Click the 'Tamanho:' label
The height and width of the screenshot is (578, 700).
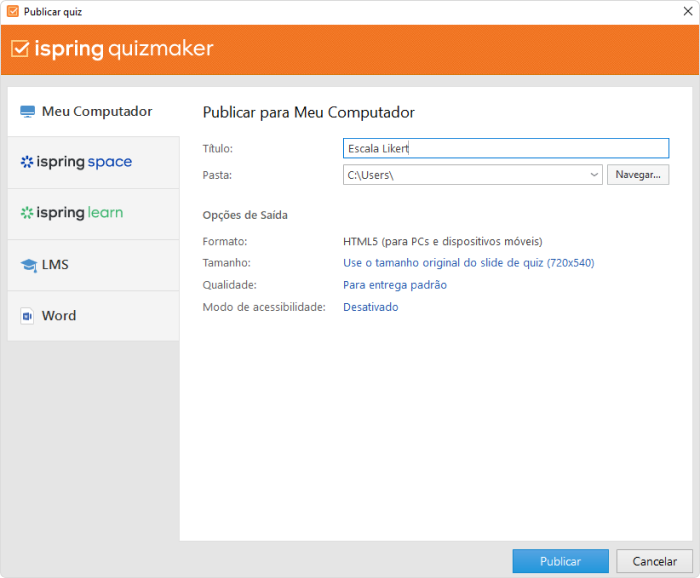point(226,263)
